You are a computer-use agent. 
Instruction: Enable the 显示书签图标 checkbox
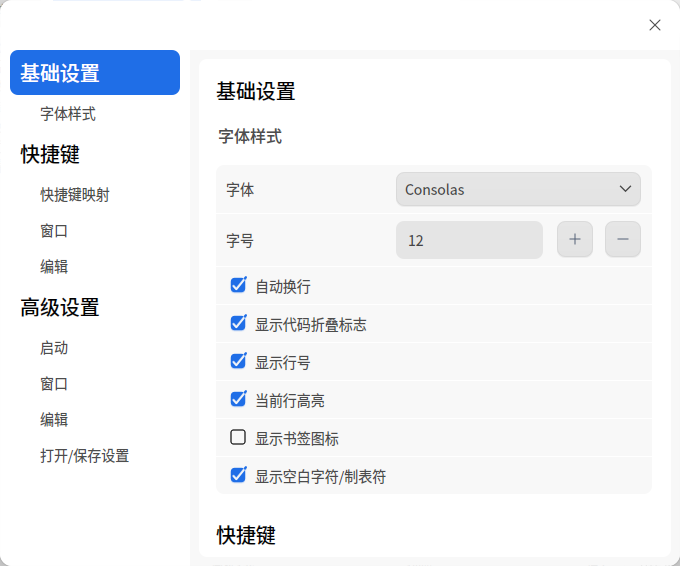tap(238, 437)
